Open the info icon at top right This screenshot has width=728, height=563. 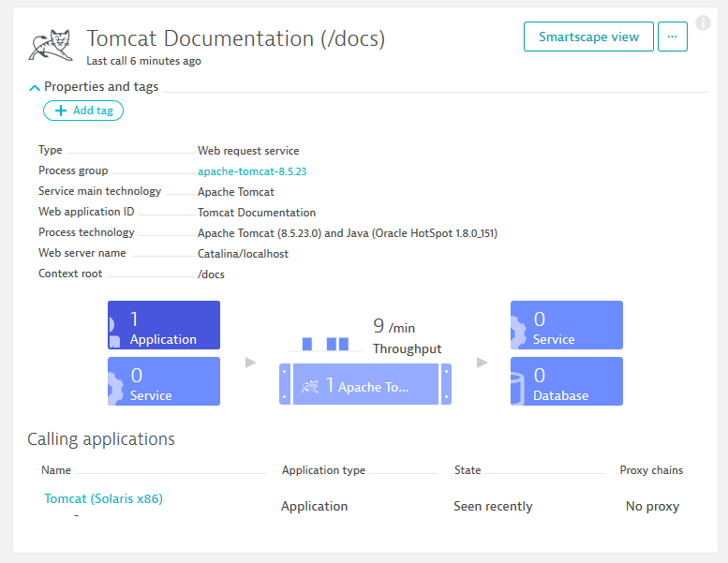click(x=703, y=22)
